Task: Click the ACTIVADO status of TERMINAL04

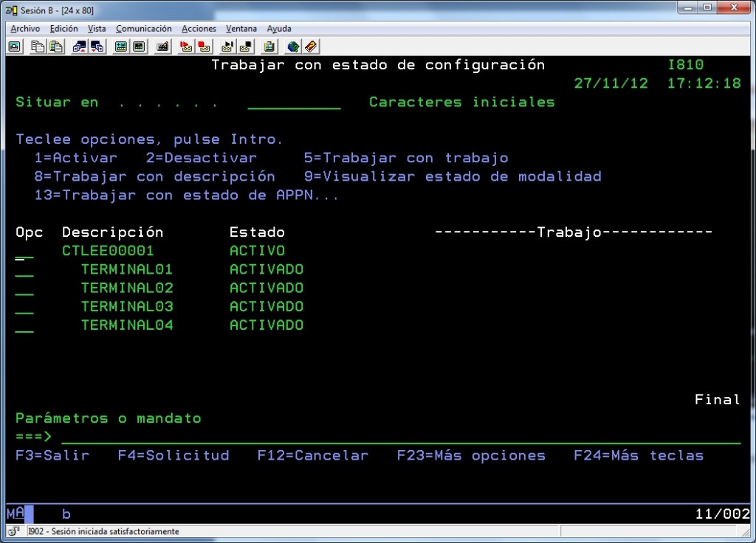Action: click(x=266, y=325)
